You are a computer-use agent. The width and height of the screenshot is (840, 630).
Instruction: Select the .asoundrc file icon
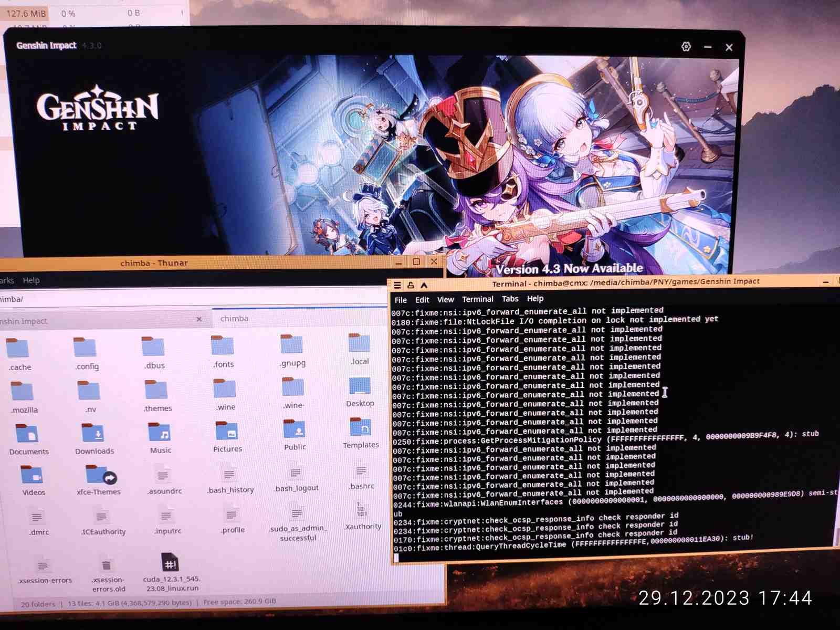click(163, 475)
